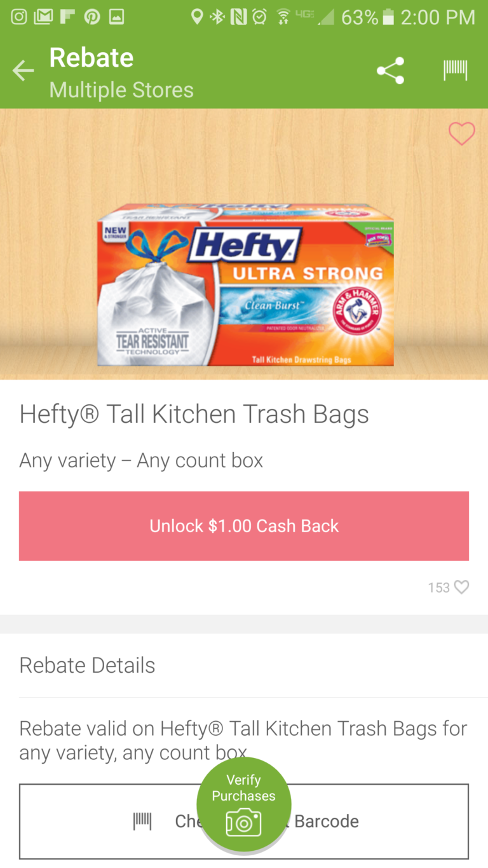Unlock $1.00 Cash Back button
This screenshot has height=868, width=488.
(244, 526)
